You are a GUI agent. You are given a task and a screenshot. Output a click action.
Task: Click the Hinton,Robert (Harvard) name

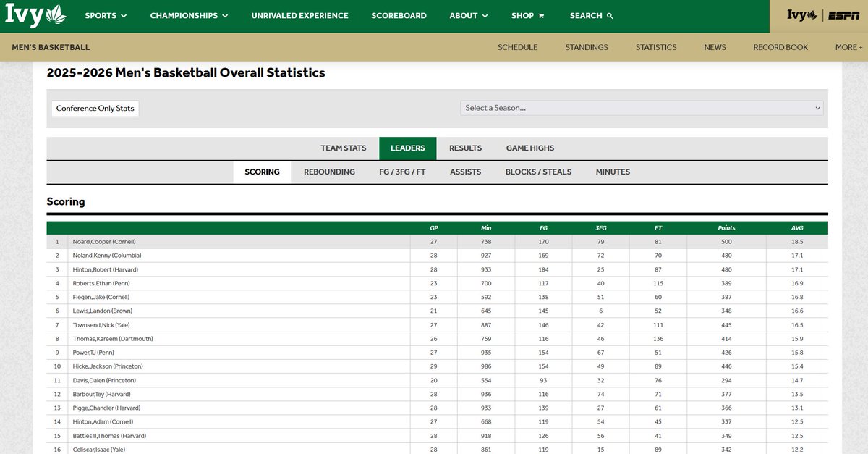[105, 269]
